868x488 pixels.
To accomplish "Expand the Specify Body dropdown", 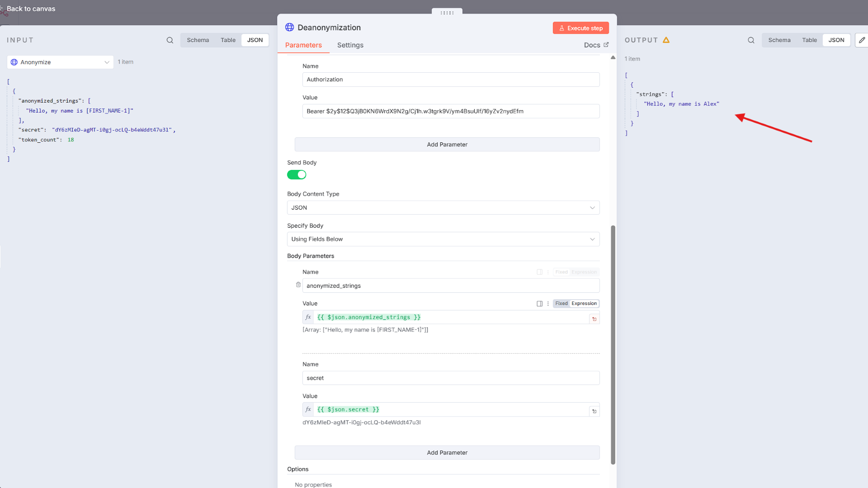I will pos(443,239).
